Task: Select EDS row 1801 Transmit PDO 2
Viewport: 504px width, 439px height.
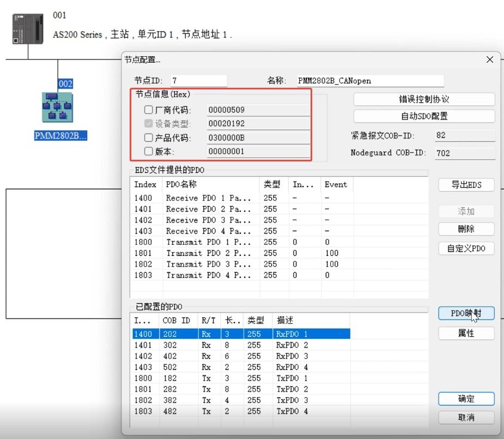Action: [x=279, y=253]
